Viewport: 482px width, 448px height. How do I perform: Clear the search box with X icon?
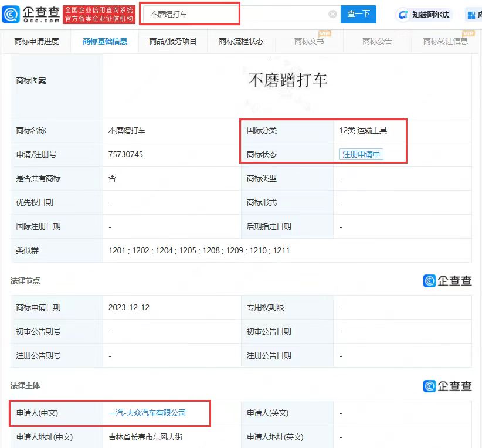coord(332,14)
